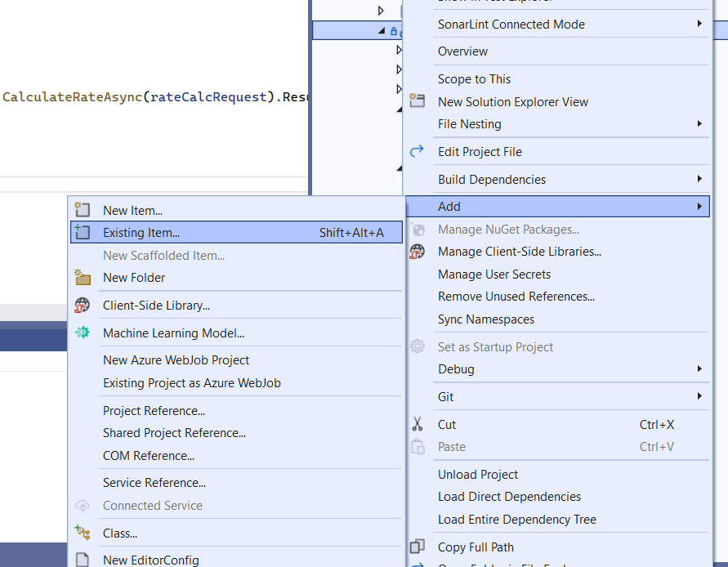This screenshot has width=728, height=567.
Task: Open File Nesting menu item
Action: (558, 124)
